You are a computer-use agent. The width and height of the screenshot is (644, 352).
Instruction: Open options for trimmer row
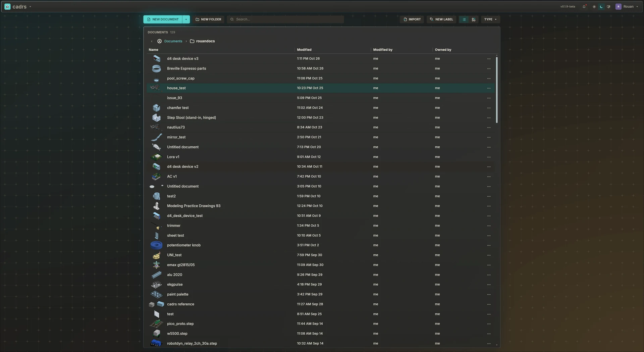point(489,226)
